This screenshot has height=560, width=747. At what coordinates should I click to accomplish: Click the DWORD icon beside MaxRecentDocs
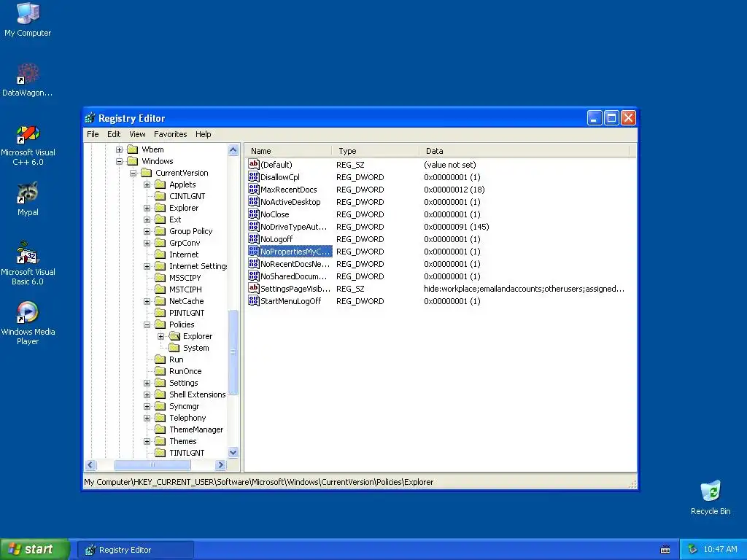[253, 189]
